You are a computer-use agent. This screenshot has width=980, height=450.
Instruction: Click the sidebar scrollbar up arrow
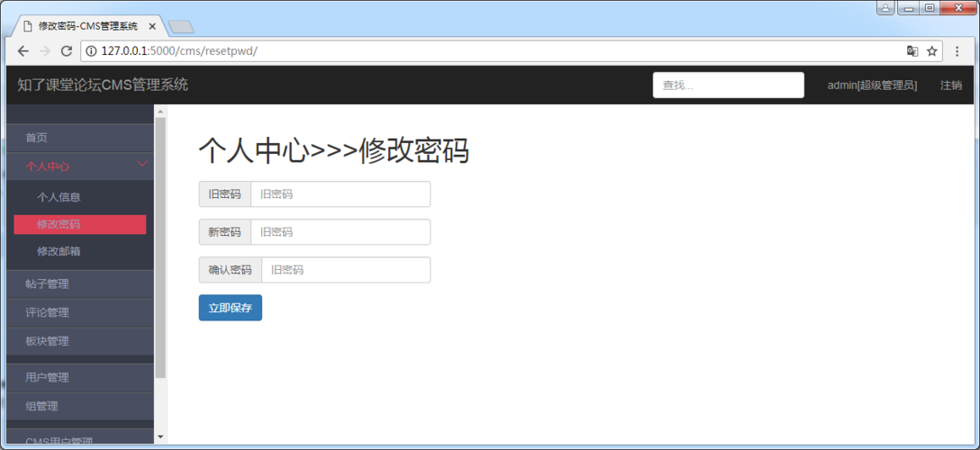click(160, 111)
